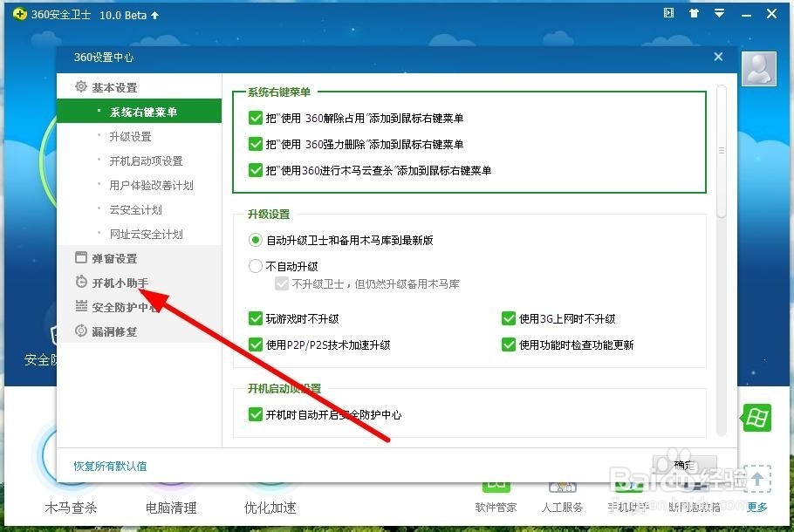Open the 木马查杀 feature
Image resolution: width=794 pixels, height=532 pixels.
(x=71, y=508)
